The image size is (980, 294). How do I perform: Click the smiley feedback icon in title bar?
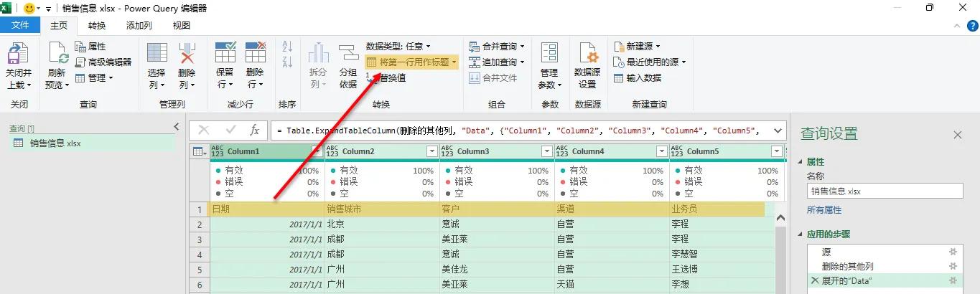pos(30,8)
